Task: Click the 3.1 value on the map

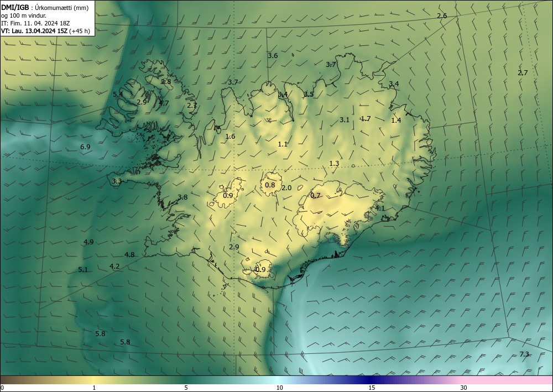Action: (x=345, y=120)
